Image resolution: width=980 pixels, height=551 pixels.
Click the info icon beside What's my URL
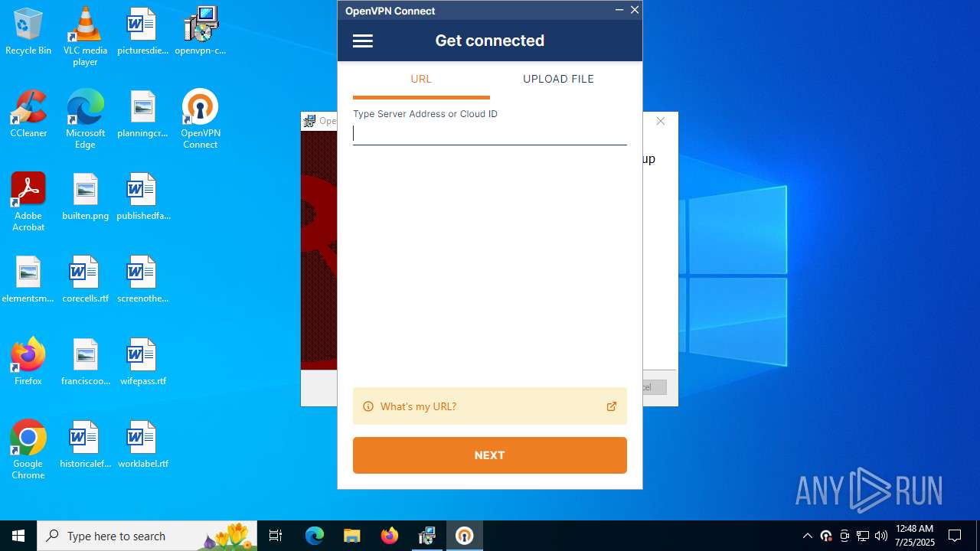click(x=368, y=406)
